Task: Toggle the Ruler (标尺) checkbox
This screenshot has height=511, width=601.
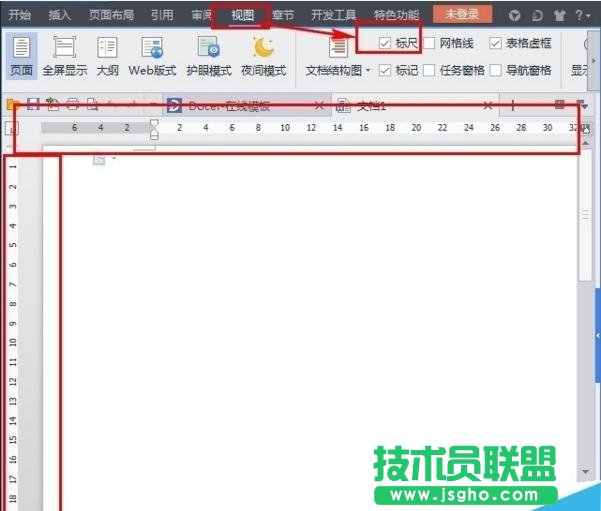Action: click(x=386, y=43)
